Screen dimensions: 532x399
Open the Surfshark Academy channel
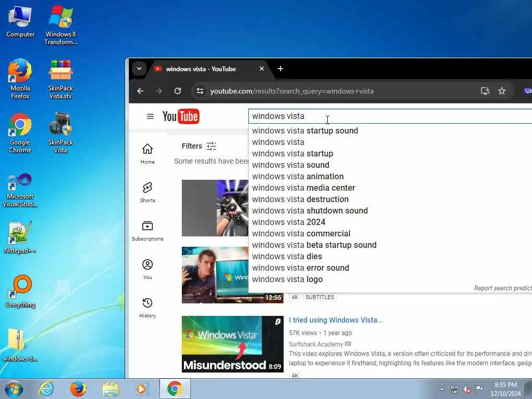(316, 344)
